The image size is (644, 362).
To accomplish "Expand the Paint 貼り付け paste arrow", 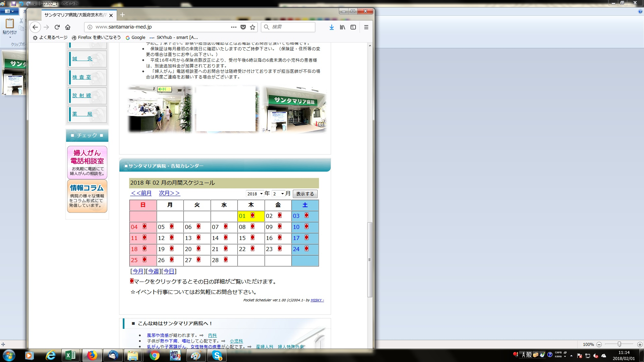I will tap(10, 37).
